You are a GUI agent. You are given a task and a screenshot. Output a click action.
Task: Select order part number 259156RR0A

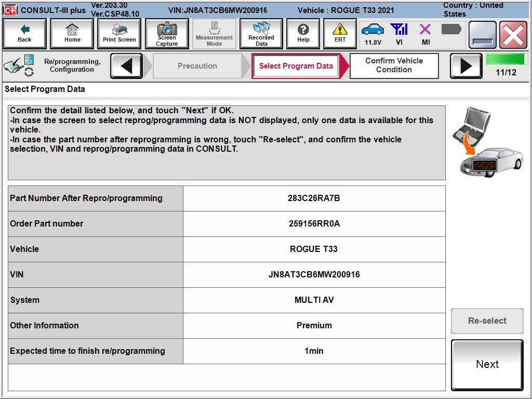[314, 223]
